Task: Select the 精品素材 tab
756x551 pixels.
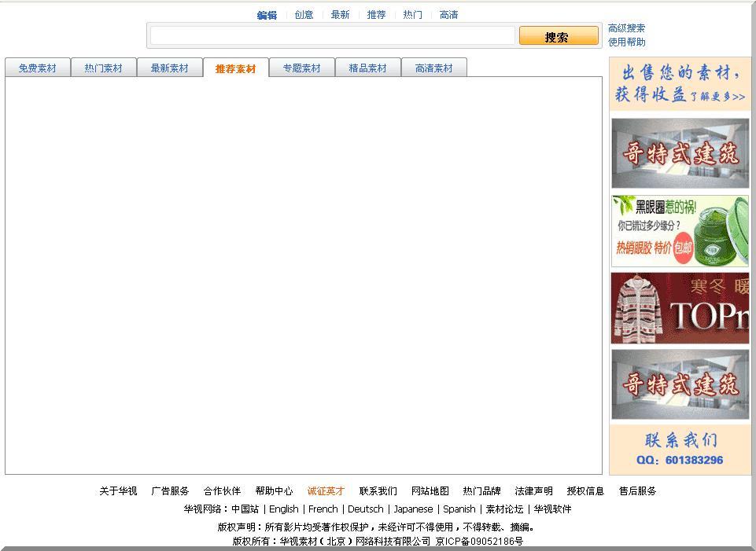Action: (368, 68)
